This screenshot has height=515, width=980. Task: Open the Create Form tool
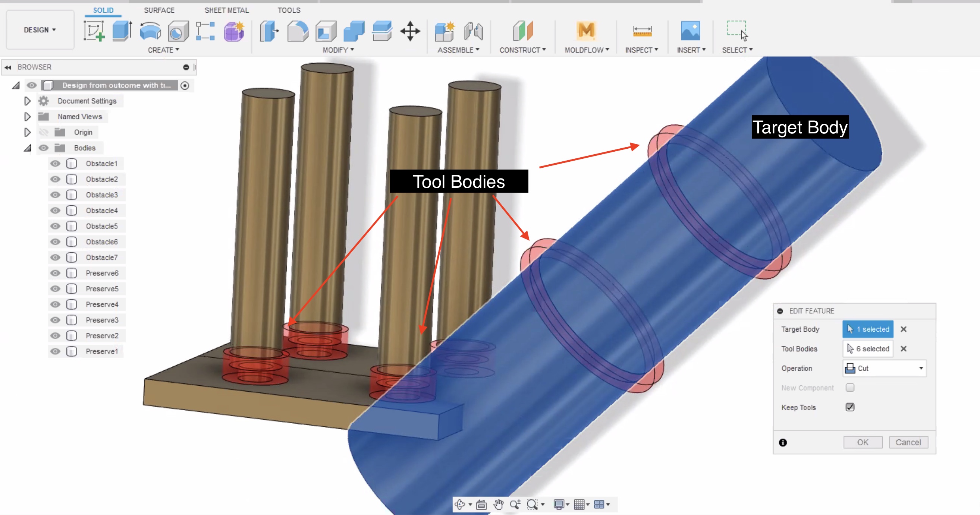click(x=233, y=31)
